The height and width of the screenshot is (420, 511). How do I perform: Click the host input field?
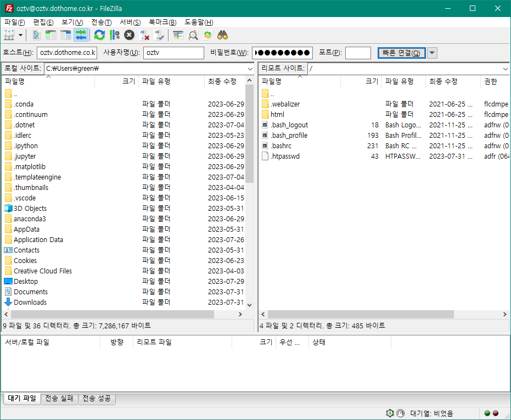tap(67, 53)
